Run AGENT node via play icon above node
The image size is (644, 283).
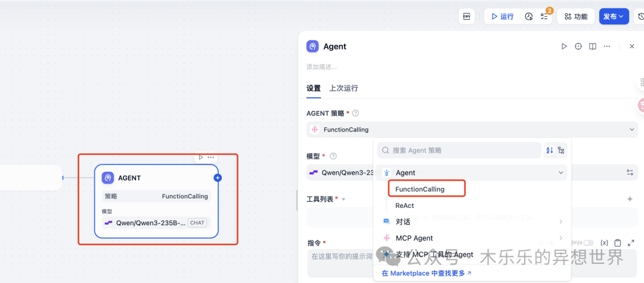[201, 157]
